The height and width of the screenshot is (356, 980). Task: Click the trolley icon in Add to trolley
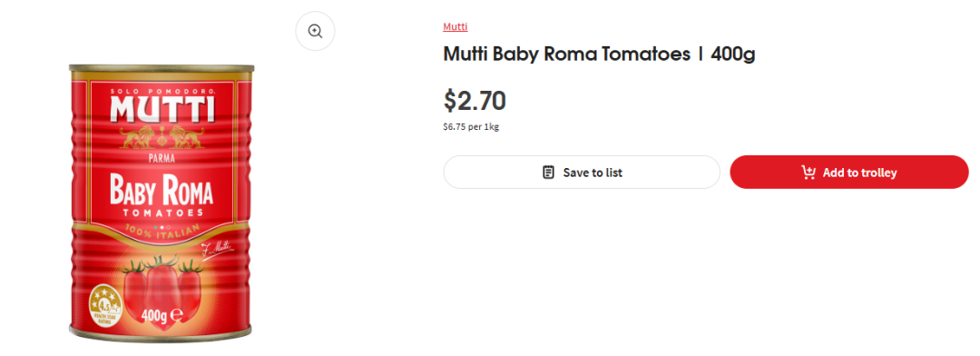[x=808, y=172]
